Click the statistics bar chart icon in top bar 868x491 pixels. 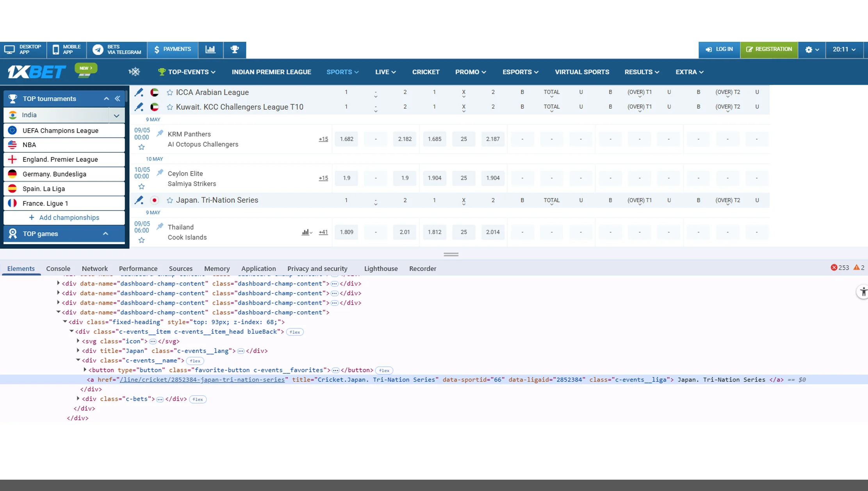click(x=210, y=50)
